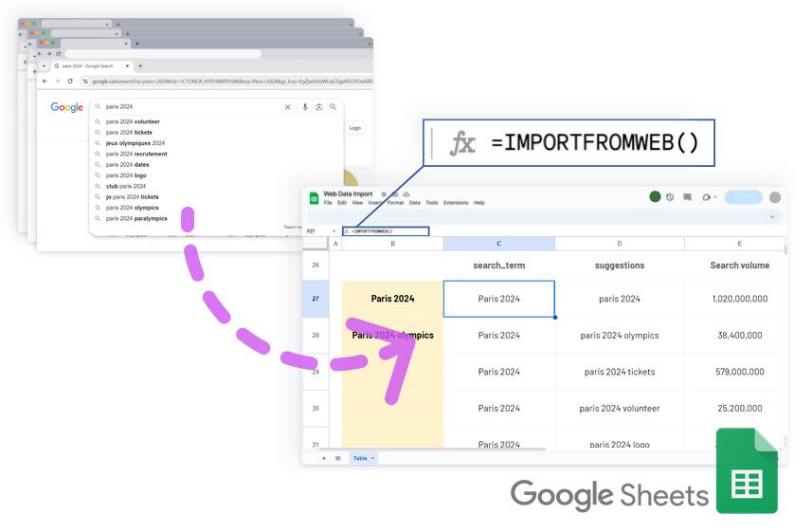The width and height of the screenshot is (812, 532).
Task: Click the Google Sheets logo beside Web Data Import
Action: pyautogui.click(x=314, y=198)
